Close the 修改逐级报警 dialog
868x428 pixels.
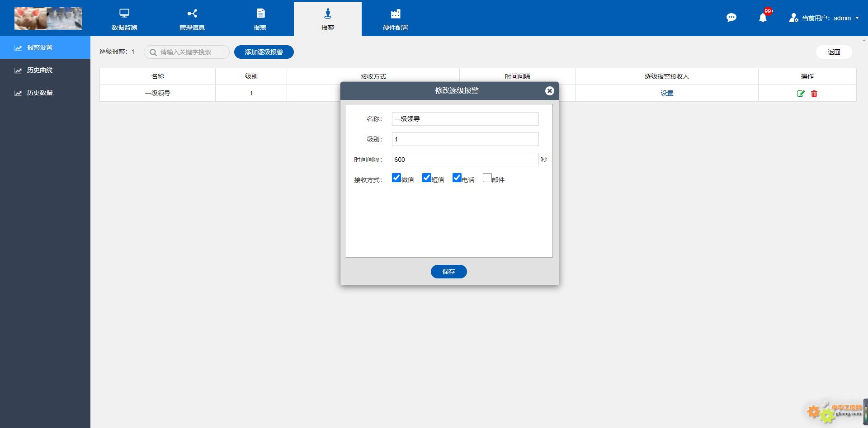[550, 91]
